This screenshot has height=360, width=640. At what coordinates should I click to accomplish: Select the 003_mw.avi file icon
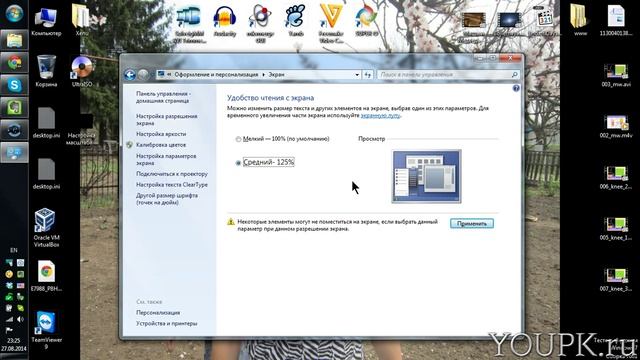click(616, 75)
